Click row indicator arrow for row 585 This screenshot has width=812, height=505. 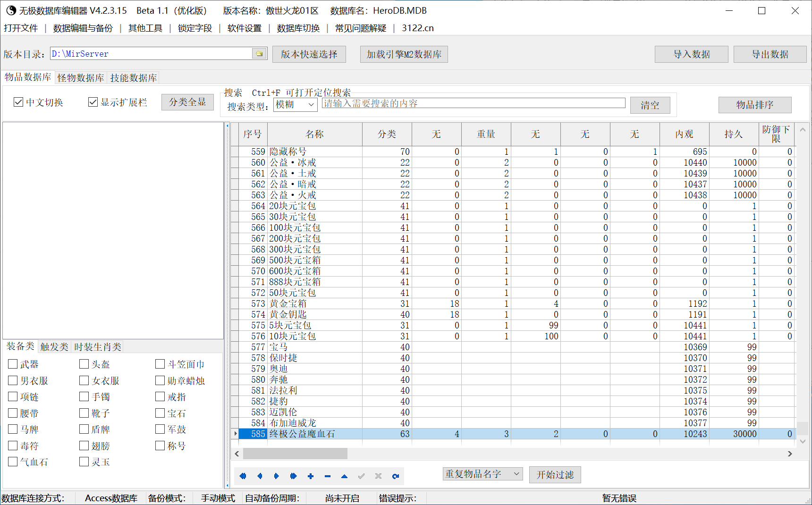(235, 434)
